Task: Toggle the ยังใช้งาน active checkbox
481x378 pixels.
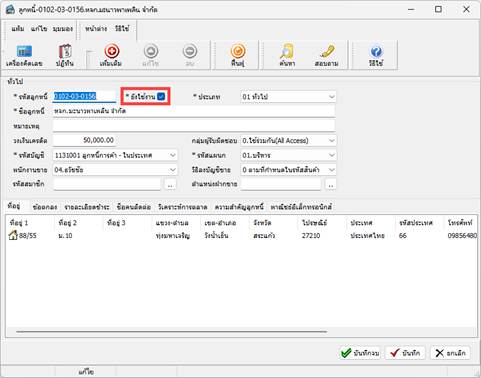Action: point(161,96)
